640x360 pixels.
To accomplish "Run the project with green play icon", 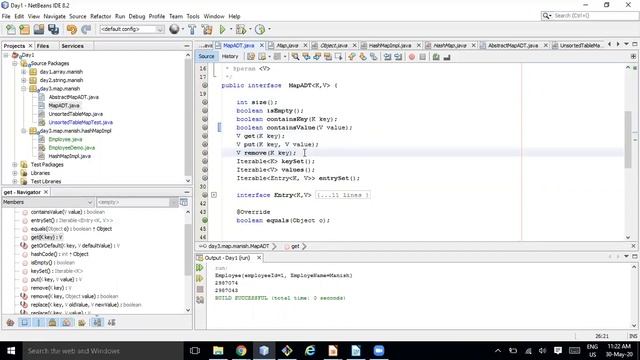I will [x=222, y=29].
